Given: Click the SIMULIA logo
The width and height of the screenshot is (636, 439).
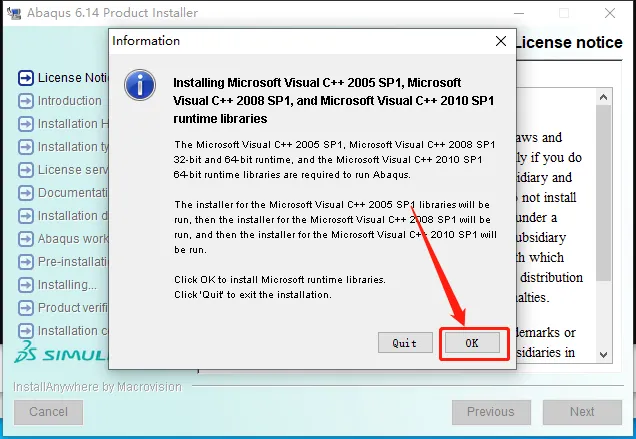Looking at the screenshot, I should 61,352.
